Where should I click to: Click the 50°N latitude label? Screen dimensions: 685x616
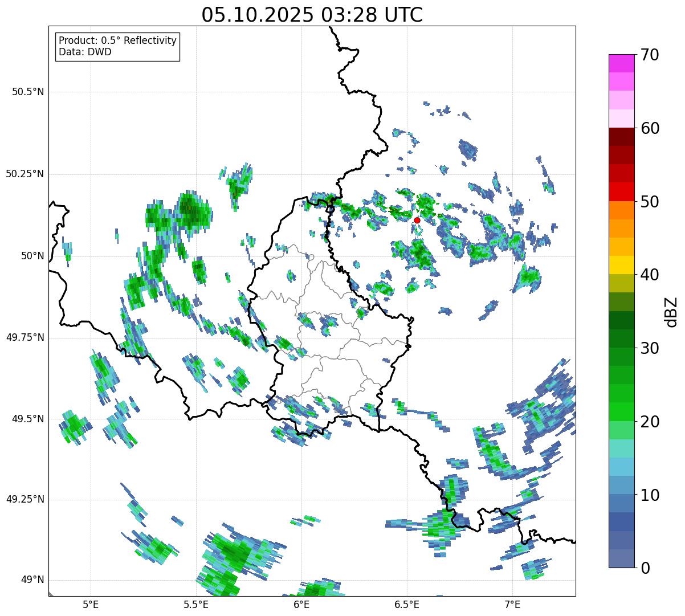click(33, 256)
